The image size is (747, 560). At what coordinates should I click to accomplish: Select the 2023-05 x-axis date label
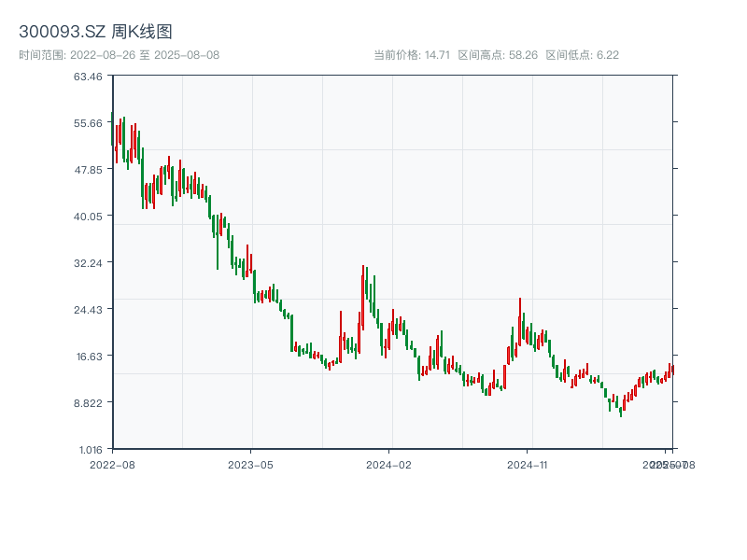251,464
